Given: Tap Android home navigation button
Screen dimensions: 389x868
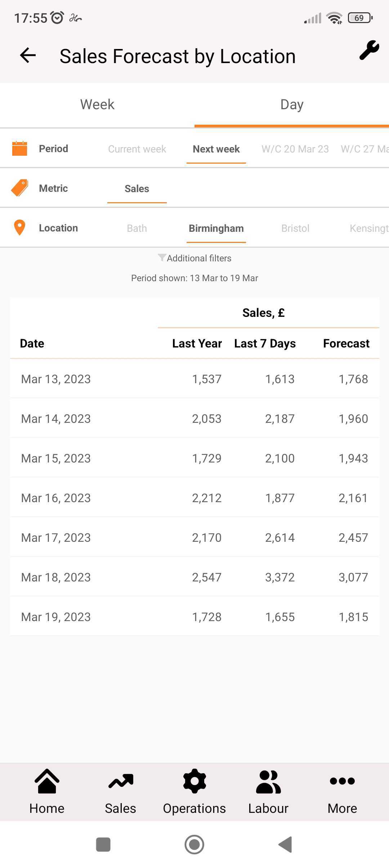Looking at the screenshot, I should pyautogui.click(x=194, y=845).
